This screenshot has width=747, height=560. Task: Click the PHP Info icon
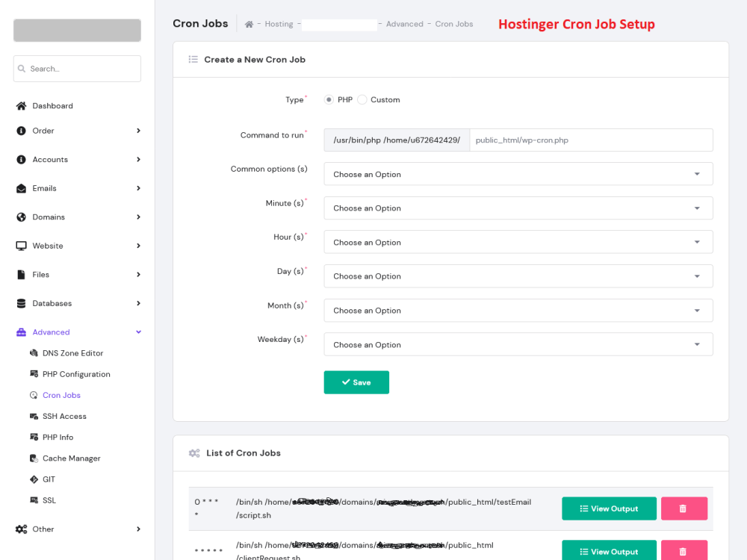click(34, 437)
